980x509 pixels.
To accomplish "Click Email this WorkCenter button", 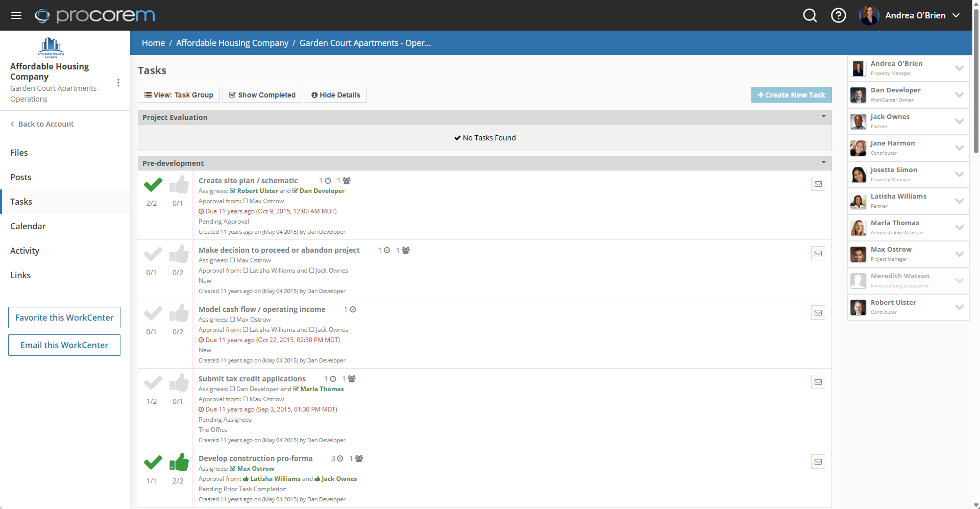I will click(64, 345).
